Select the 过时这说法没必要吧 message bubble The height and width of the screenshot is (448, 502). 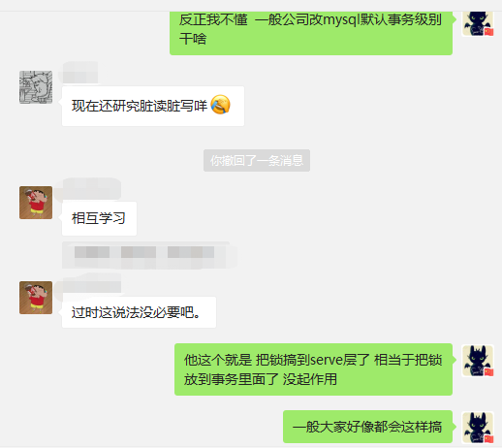139,312
